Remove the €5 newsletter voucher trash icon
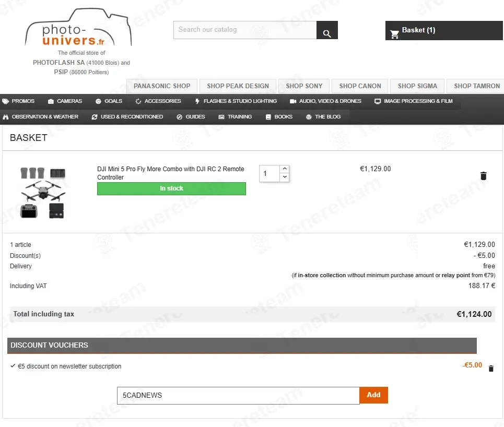Screen dimensions: 504x427 [491, 369]
